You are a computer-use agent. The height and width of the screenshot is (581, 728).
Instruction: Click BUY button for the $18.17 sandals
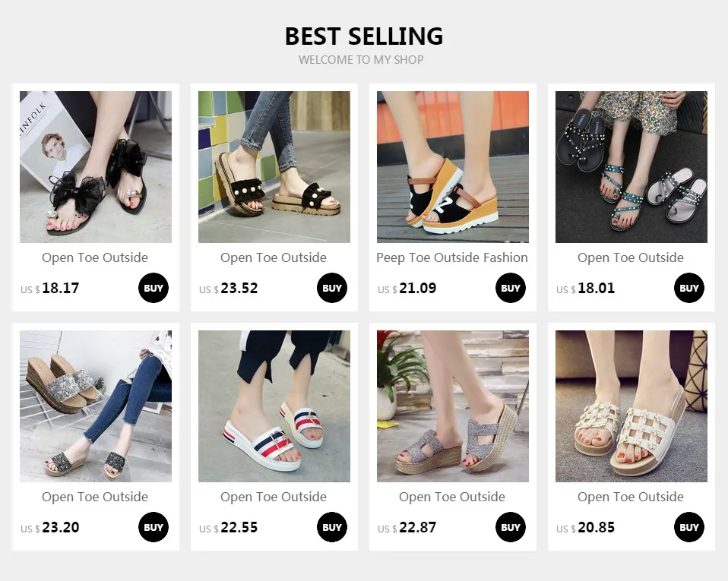(x=154, y=288)
